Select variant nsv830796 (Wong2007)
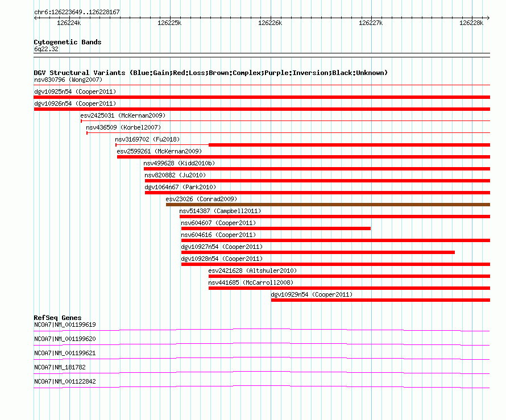The height and width of the screenshot is (420, 506). tap(68, 80)
